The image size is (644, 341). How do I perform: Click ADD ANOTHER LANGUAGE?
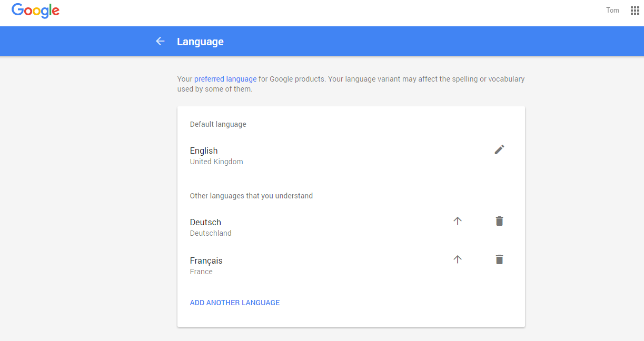pos(235,303)
